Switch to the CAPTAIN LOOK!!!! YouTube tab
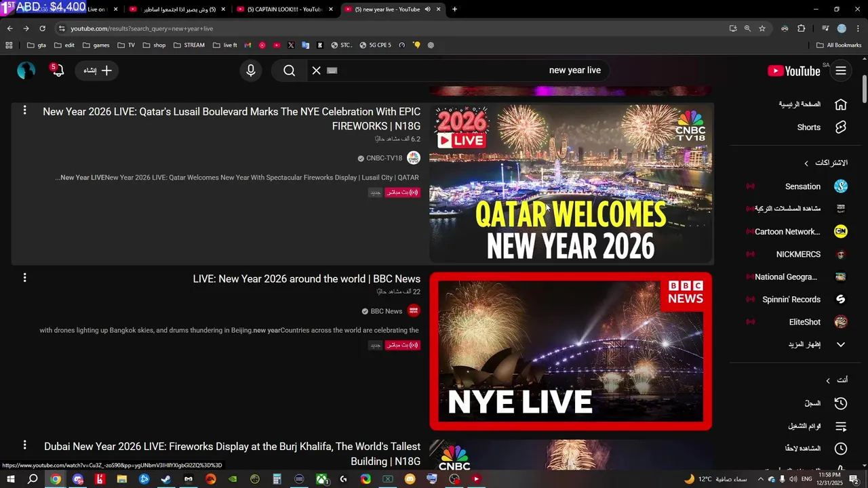Image resolution: width=868 pixels, height=488 pixels. (x=285, y=9)
